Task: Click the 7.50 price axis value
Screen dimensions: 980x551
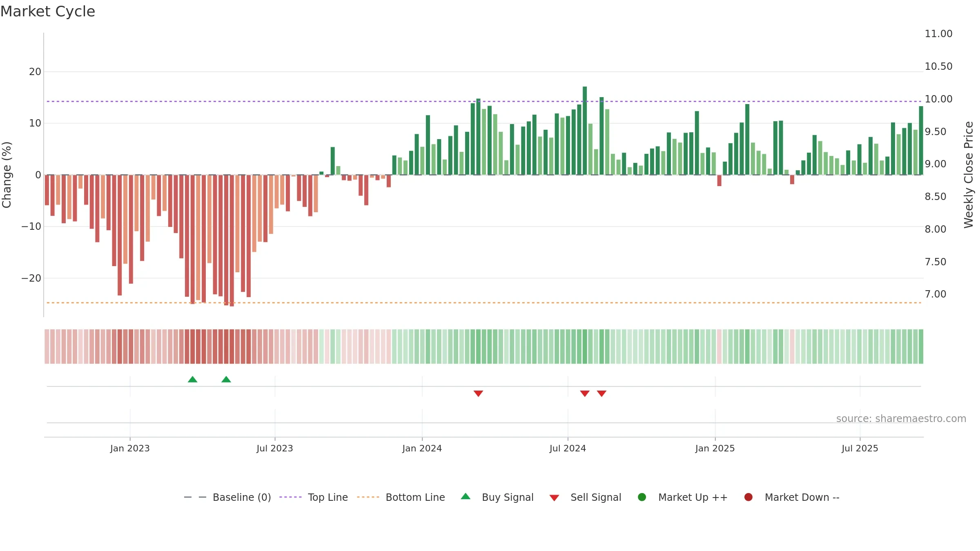Action: [x=935, y=262]
